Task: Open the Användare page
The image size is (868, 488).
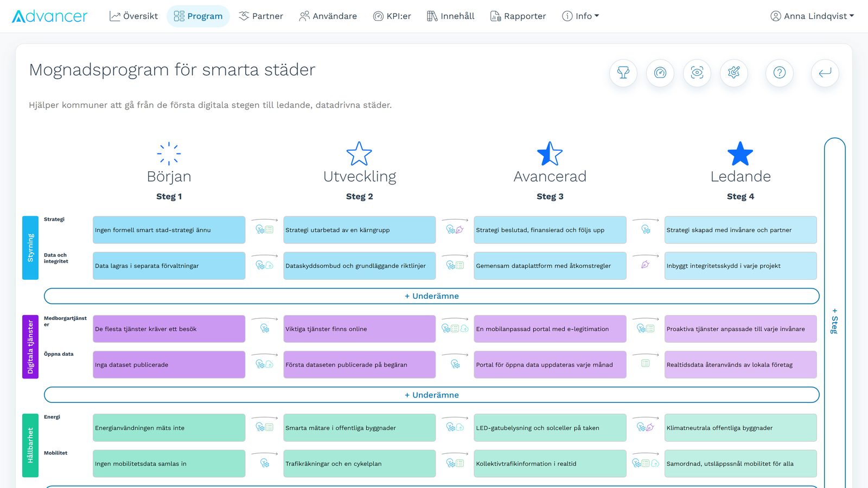Action: 328,16
